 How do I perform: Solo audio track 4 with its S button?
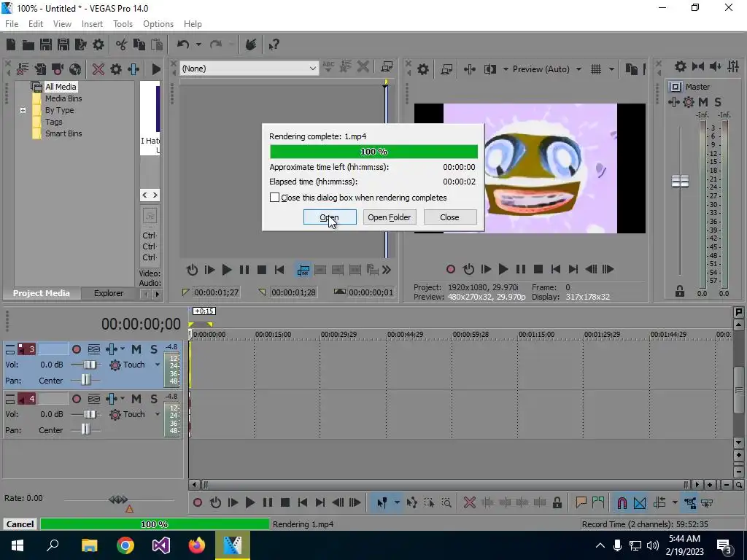click(x=154, y=399)
